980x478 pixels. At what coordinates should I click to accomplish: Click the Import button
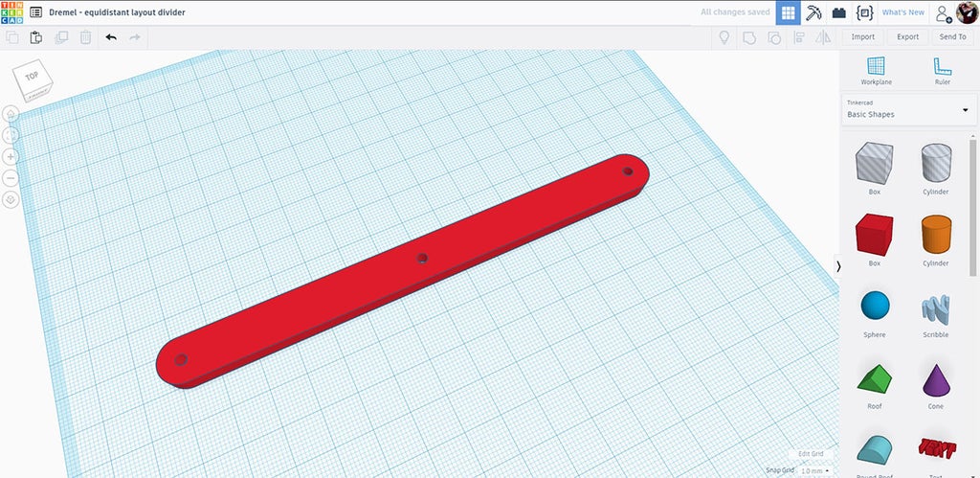coord(863,37)
